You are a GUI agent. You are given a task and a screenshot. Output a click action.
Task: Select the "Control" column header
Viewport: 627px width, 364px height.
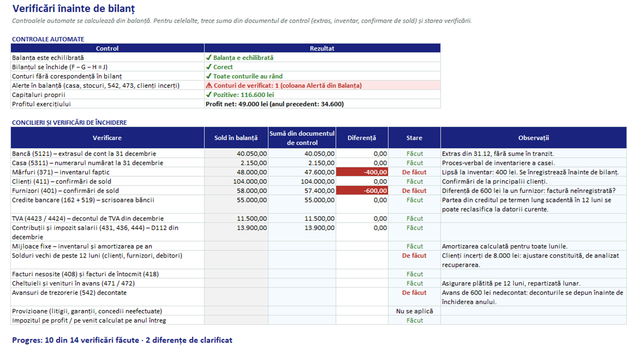pos(107,49)
